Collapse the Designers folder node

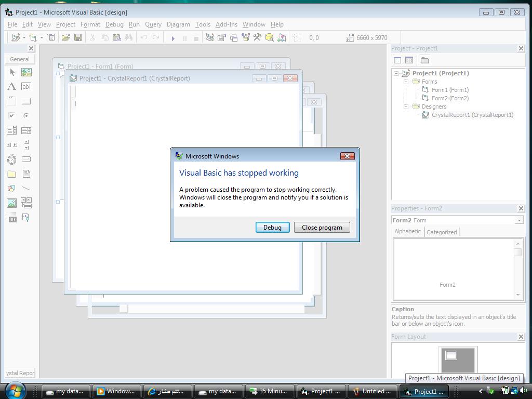tap(406, 107)
